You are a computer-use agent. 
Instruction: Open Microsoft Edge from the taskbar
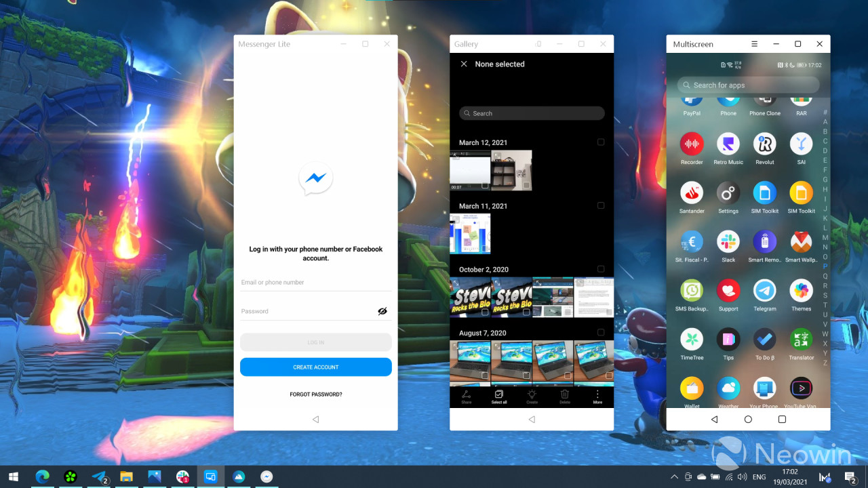43,476
